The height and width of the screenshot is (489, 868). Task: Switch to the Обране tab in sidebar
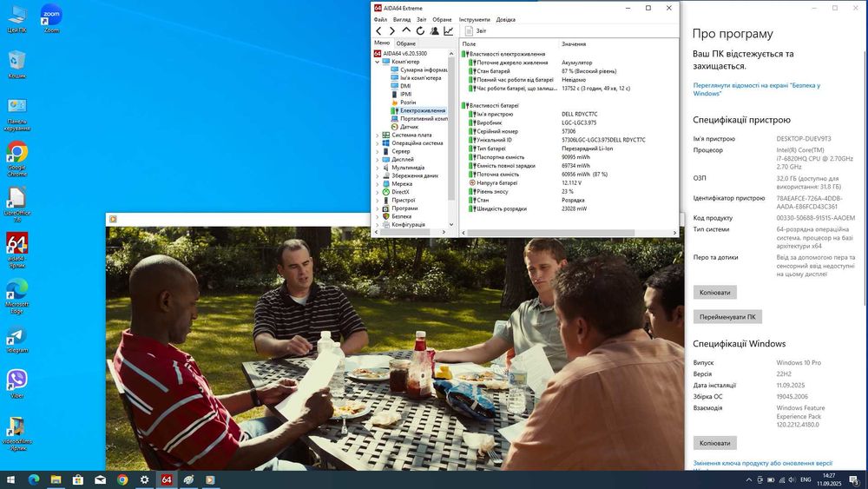pyautogui.click(x=405, y=43)
